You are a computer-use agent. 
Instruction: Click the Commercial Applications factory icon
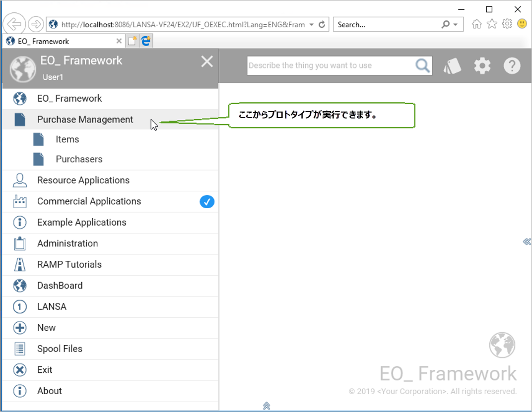coord(20,201)
